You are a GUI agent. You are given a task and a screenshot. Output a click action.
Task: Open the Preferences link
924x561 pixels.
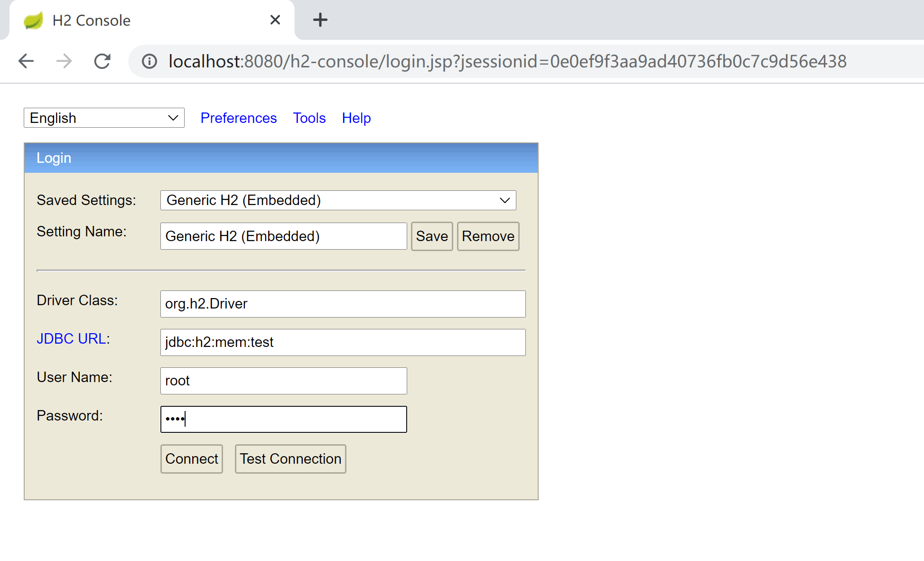pos(238,118)
